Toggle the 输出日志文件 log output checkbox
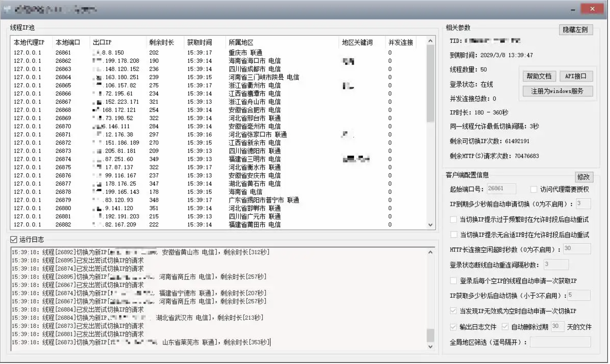 pyautogui.click(x=453, y=327)
